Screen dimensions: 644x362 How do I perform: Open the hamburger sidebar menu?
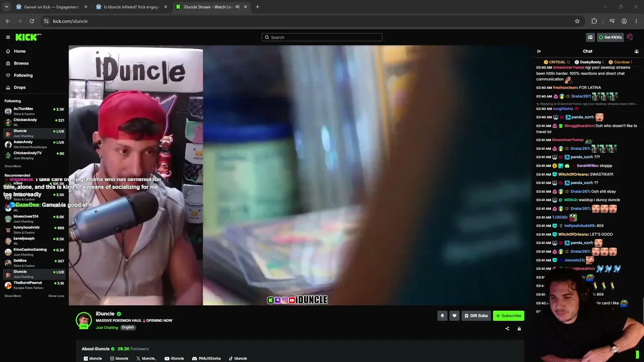pyautogui.click(x=8, y=37)
